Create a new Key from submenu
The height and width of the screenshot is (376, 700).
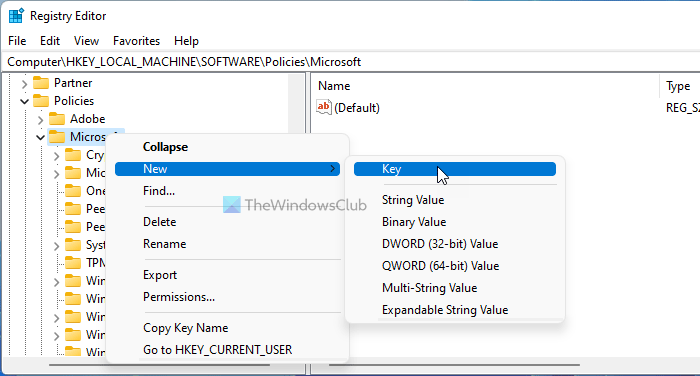454,169
